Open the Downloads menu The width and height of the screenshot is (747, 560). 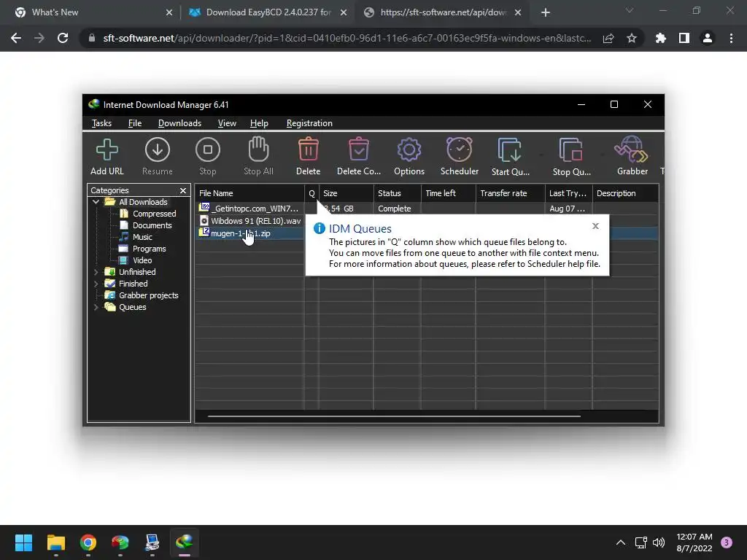[x=179, y=123]
